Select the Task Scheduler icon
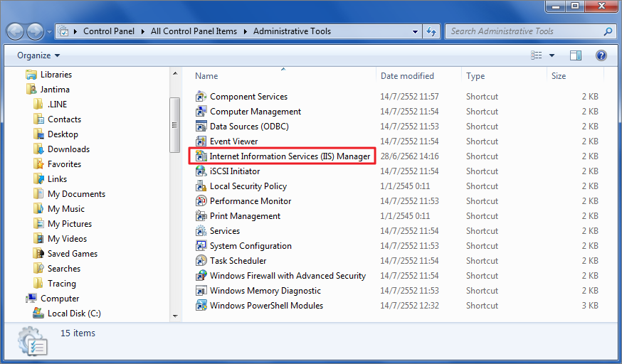 [201, 261]
